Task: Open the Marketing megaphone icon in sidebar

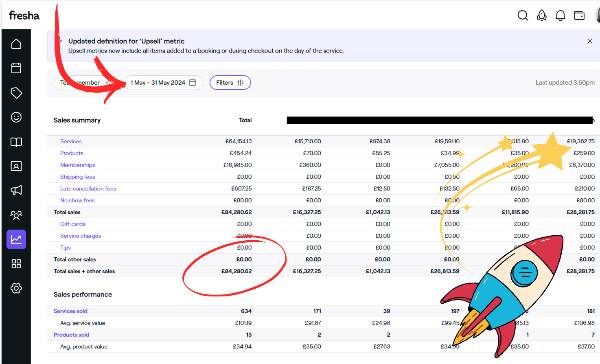Action: 16,190
